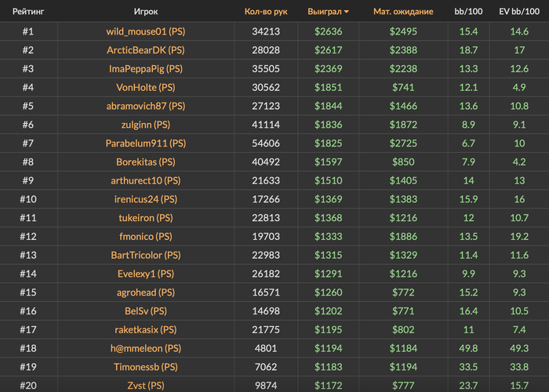The height and width of the screenshot is (392, 549).
Task: Click BartTricolor (PS) player link
Action: point(145,256)
